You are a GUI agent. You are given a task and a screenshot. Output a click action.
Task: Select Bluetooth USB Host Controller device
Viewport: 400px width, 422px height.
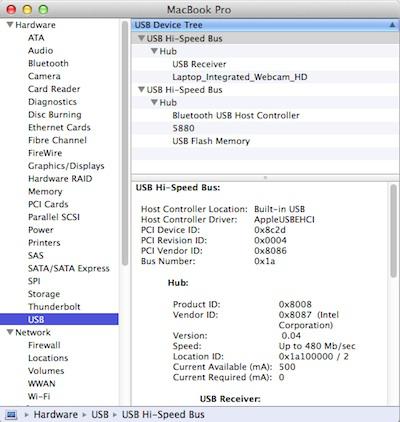[x=236, y=115]
